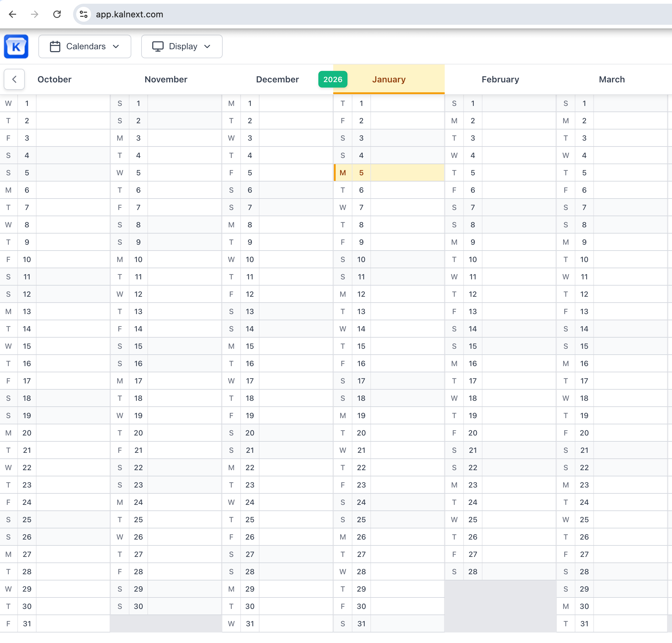Select December 25 day row
Image resolution: width=672 pixels, height=643 pixels.
tap(277, 519)
